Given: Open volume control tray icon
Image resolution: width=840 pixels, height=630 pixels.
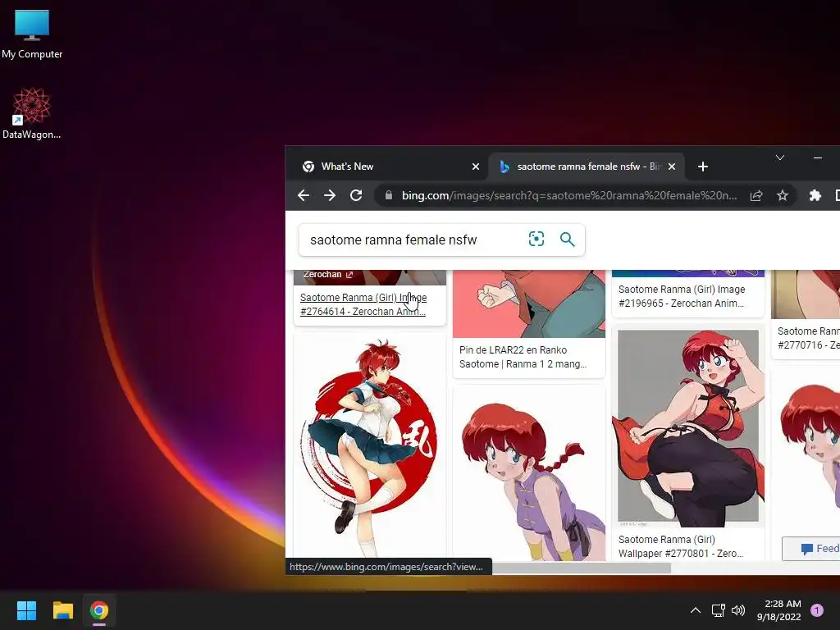Looking at the screenshot, I should 738,610.
